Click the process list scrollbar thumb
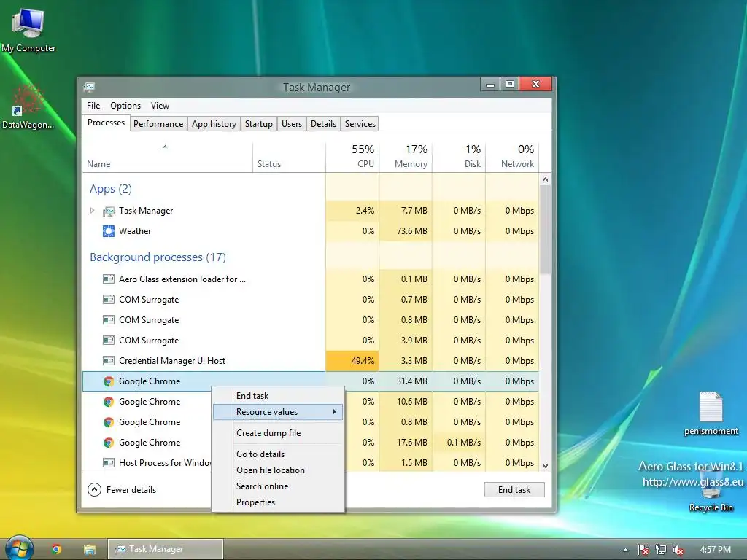The height and width of the screenshot is (560, 747). coord(546,230)
